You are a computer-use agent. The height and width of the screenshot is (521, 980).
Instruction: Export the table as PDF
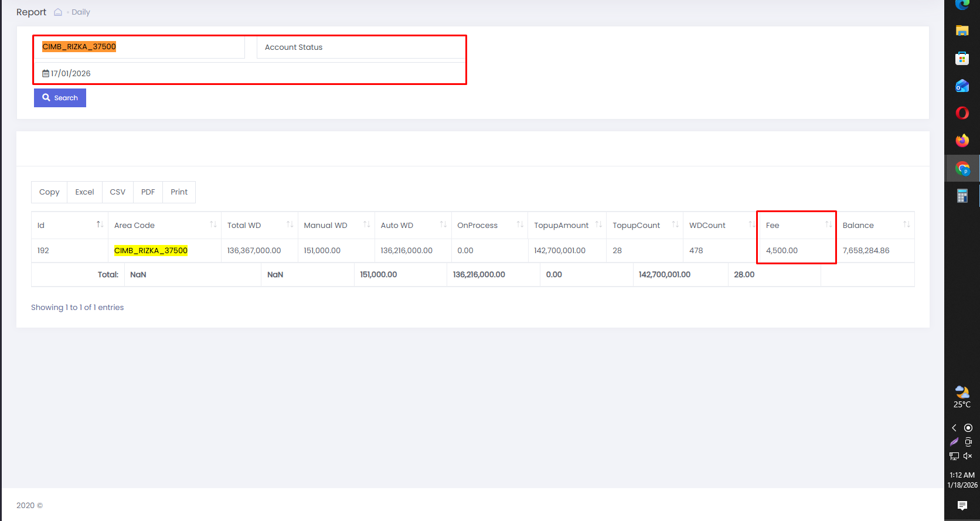coord(148,192)
